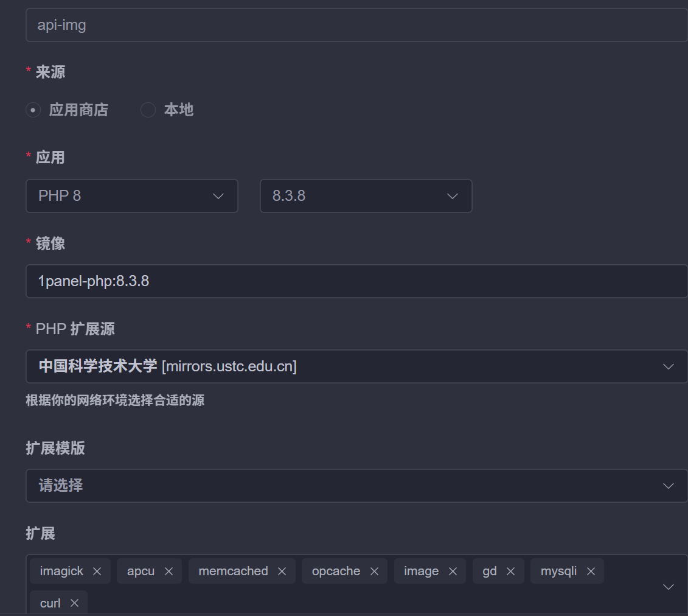Remove the imagick extension tag
The height and width of the screenshot is (616, 688).
tap(97, 571)
